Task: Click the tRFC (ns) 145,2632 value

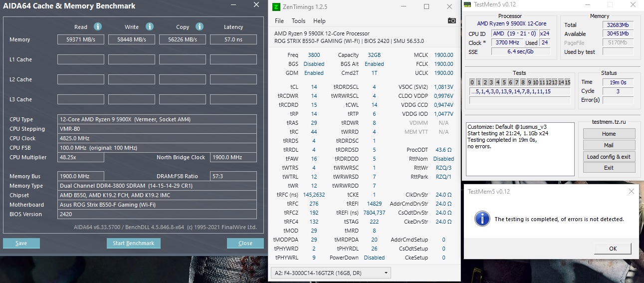Action: click(x=314, y=195)
